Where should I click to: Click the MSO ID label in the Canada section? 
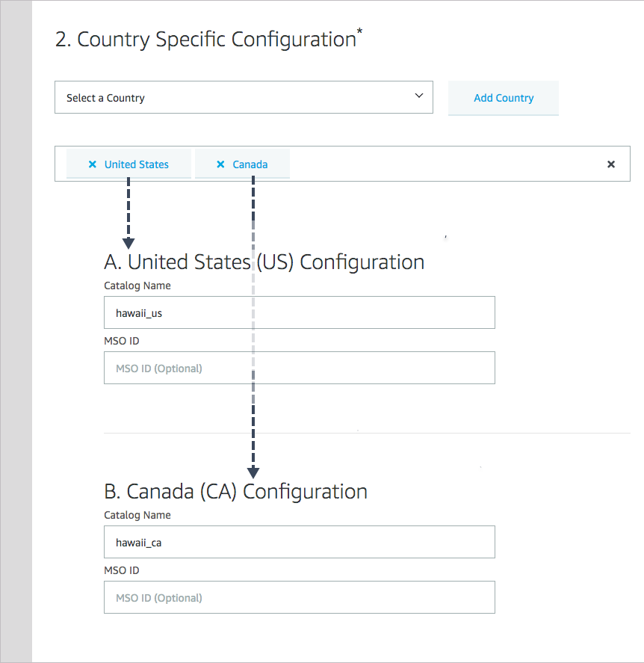(122, 570)
